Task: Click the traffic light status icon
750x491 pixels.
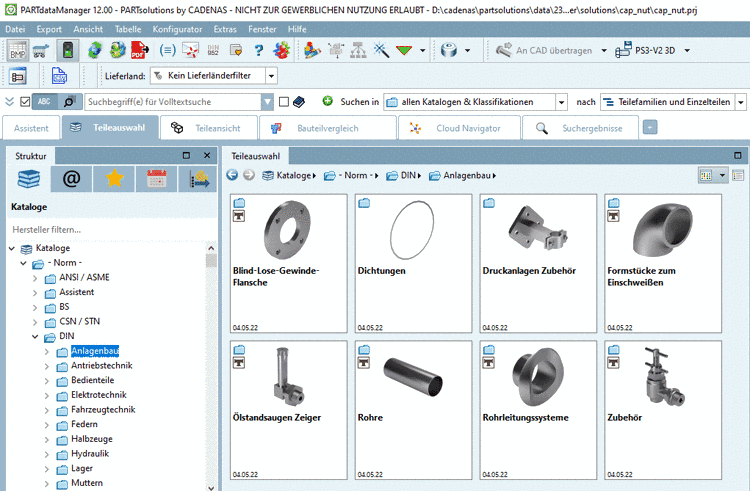Action: click(68, 50)
